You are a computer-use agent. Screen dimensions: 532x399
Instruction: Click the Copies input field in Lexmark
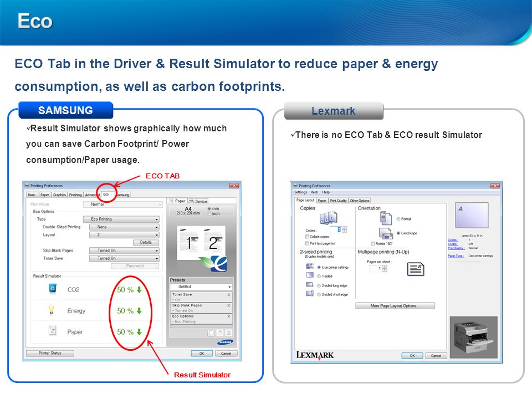tap(336, 229)
